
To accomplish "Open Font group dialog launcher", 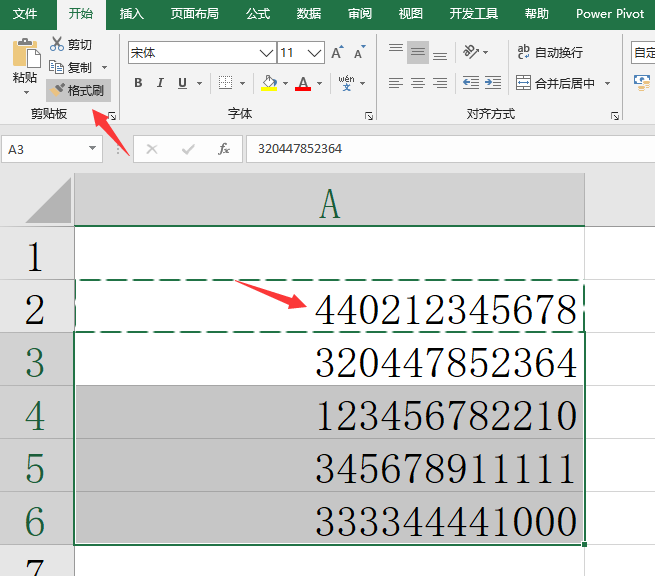I will coord(369,116).
